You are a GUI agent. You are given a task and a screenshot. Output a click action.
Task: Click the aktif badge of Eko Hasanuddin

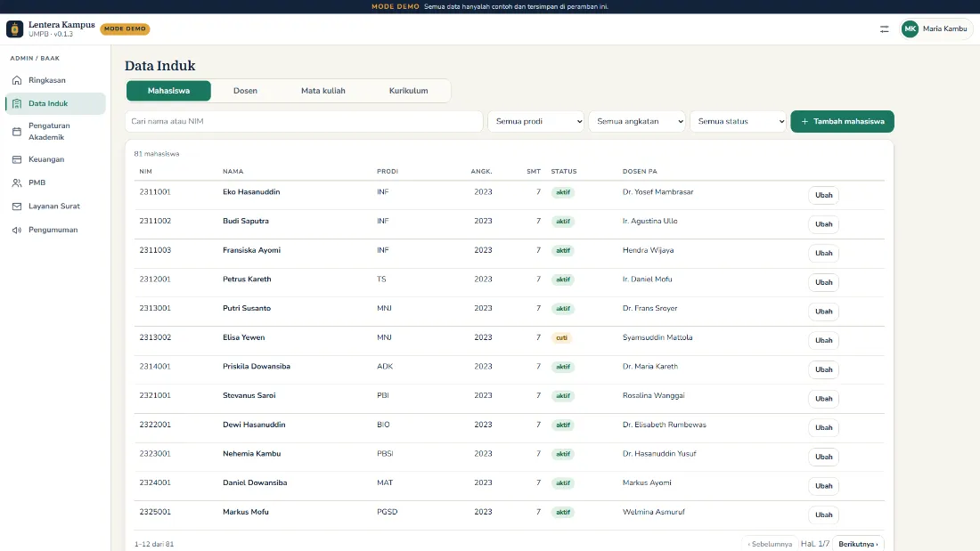(563, 192)
